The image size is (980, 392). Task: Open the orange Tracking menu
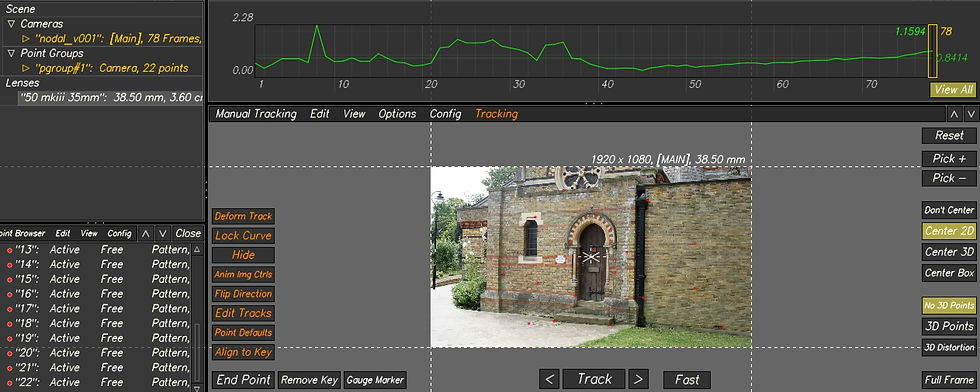pos(496,114)
